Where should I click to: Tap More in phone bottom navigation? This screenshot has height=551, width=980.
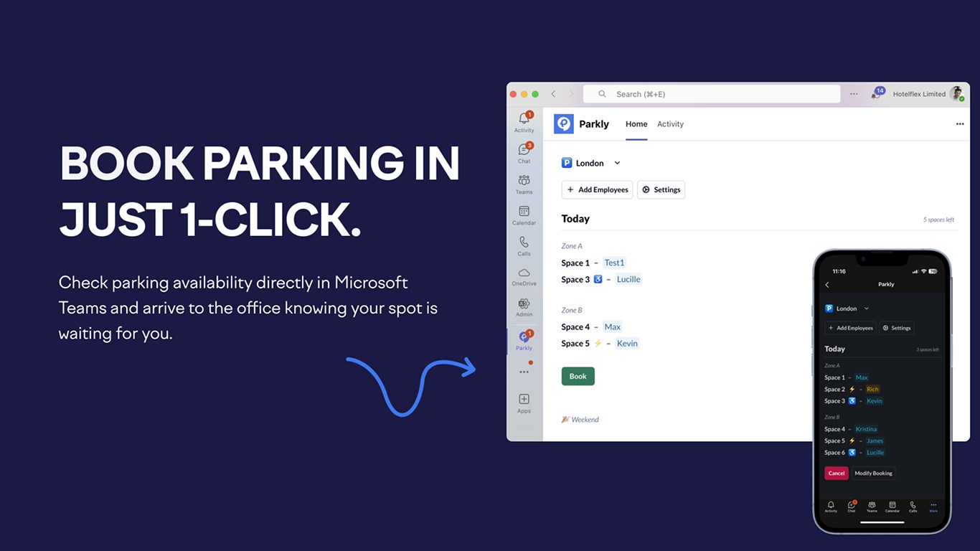coord(933,507)
